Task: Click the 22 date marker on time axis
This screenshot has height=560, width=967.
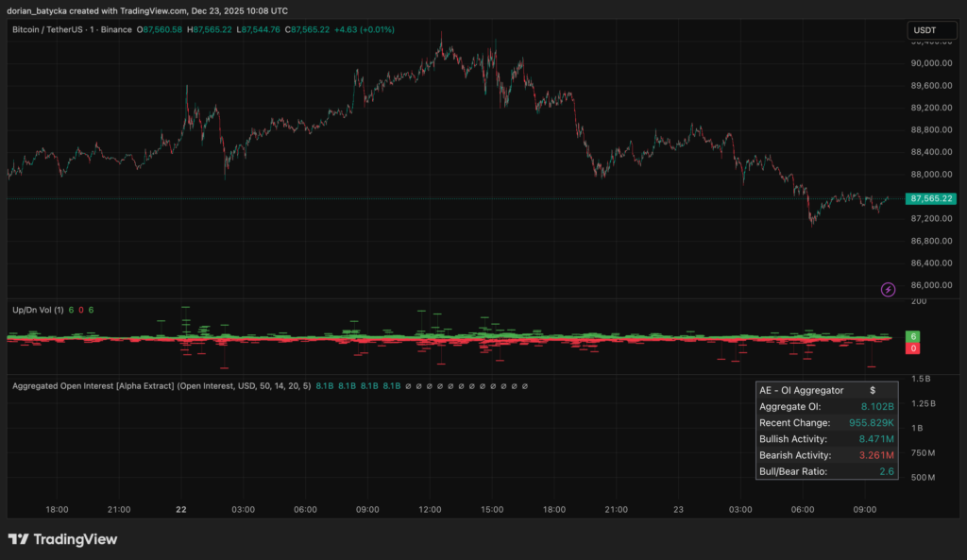Action: coord(180,509)
